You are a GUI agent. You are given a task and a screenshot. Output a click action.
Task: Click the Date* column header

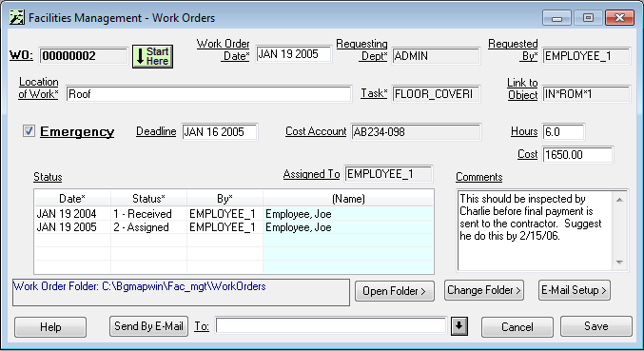pos(72,199)
